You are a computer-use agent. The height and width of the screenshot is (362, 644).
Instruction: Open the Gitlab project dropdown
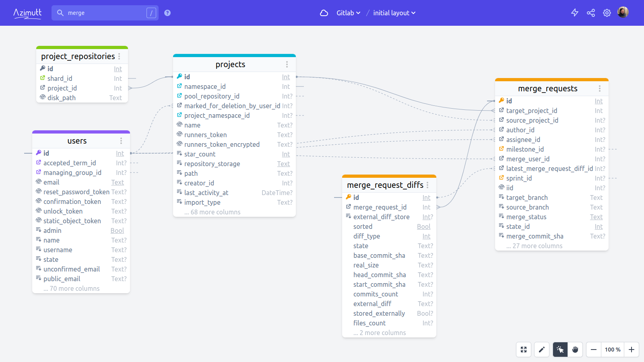(x=349, y=13)
